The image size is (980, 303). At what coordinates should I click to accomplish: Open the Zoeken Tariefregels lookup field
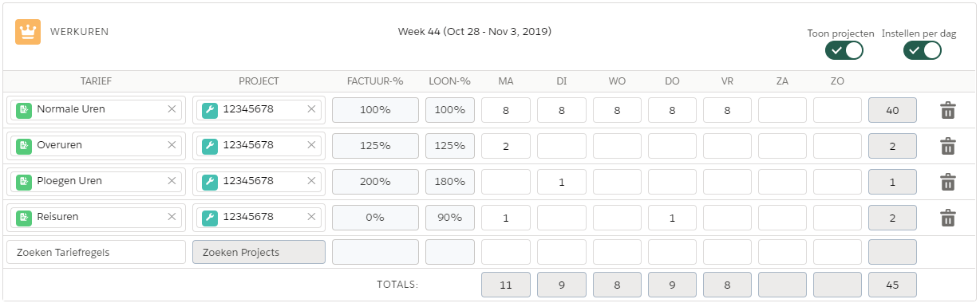point(96,253)
